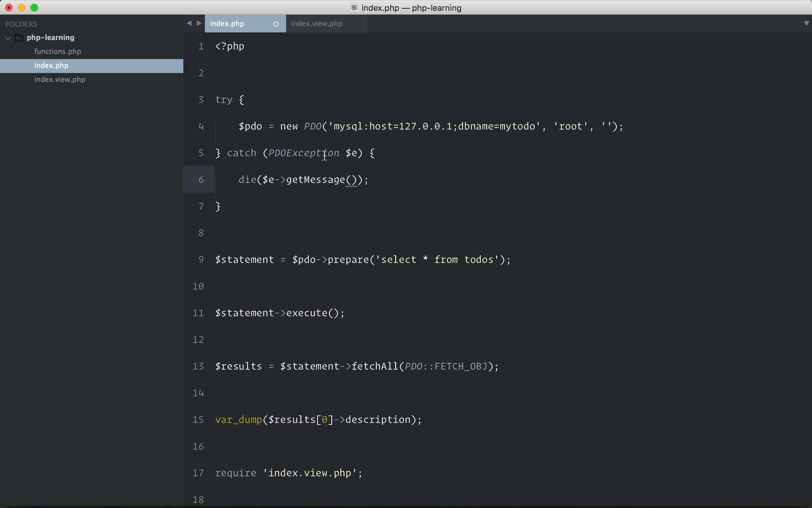
Task: Click the 'index.view.php' string on line 17
Action: tap(310, 473)
